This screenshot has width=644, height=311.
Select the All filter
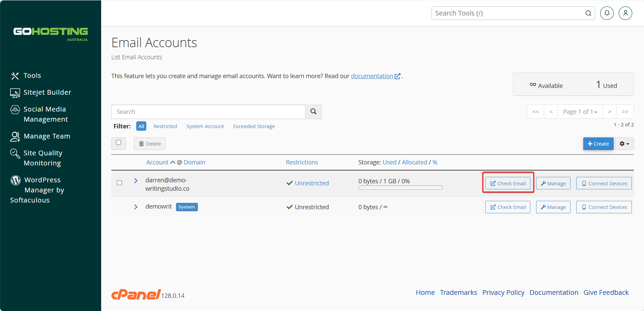141,126
